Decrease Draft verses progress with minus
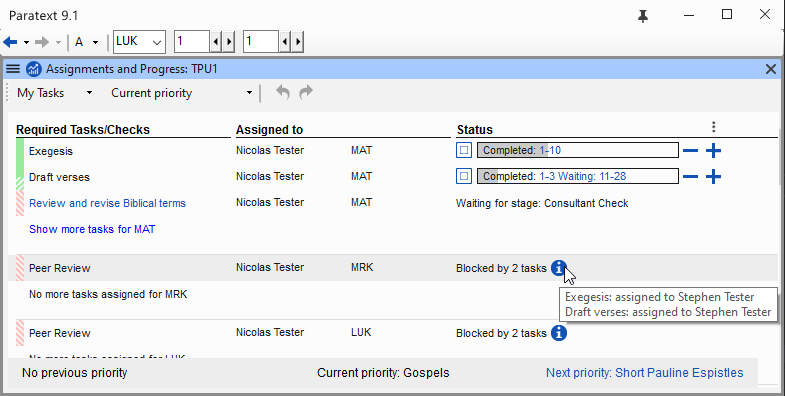The image size is (785, 396). 690,177
